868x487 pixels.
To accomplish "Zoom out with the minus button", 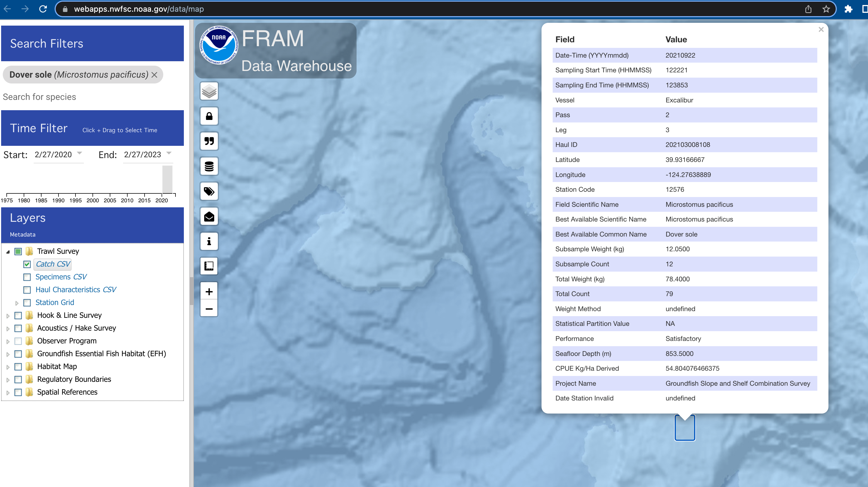I will pyautogui.click(x=209, y=309).
